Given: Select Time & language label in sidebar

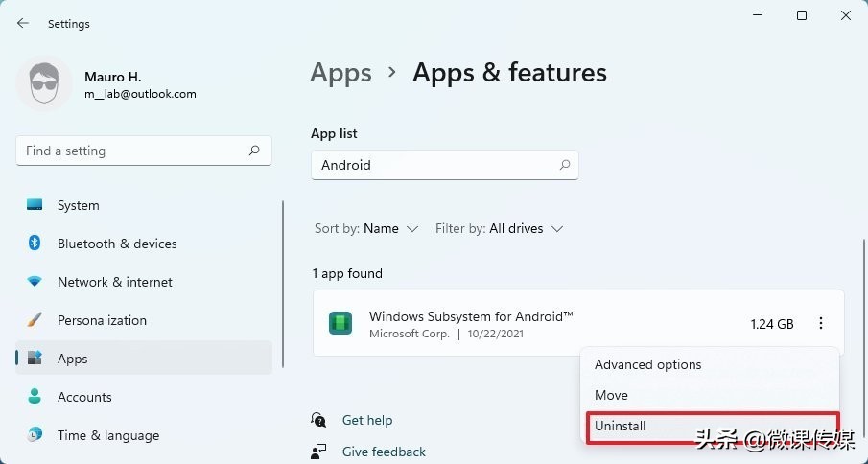Looking at the screenshot, I should [x=108, y=435].
